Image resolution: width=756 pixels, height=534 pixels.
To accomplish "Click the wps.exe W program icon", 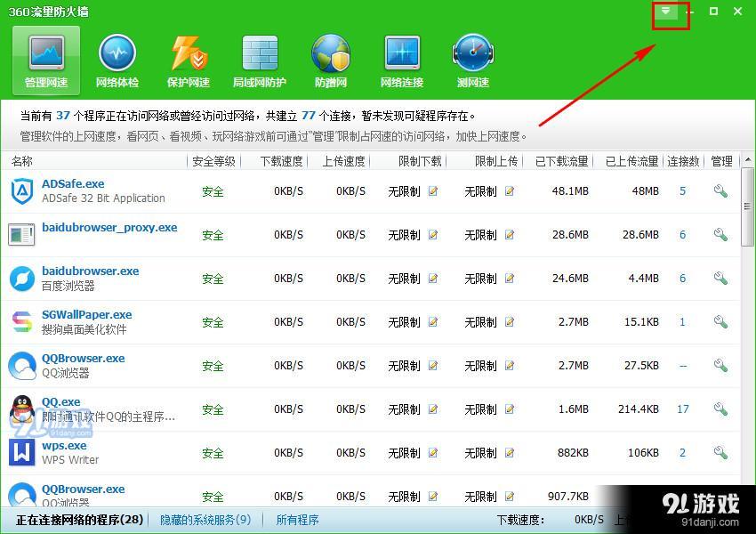I will [22, 452].
